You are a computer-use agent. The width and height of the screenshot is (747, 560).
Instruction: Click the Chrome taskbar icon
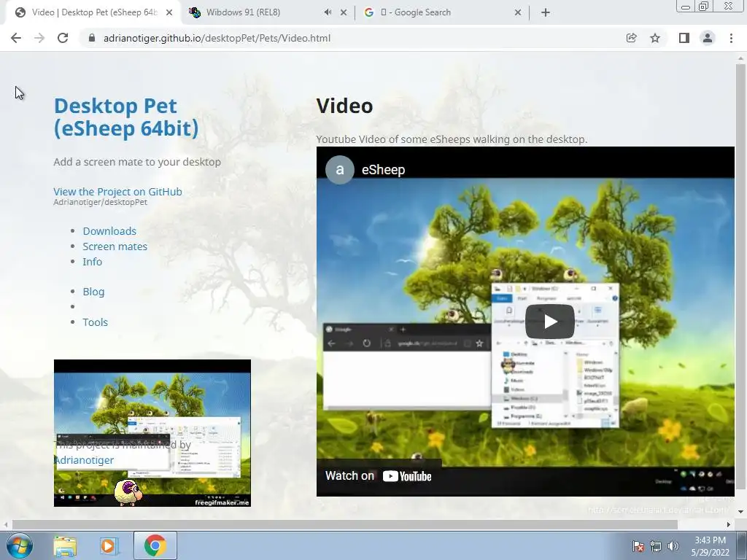155,545
